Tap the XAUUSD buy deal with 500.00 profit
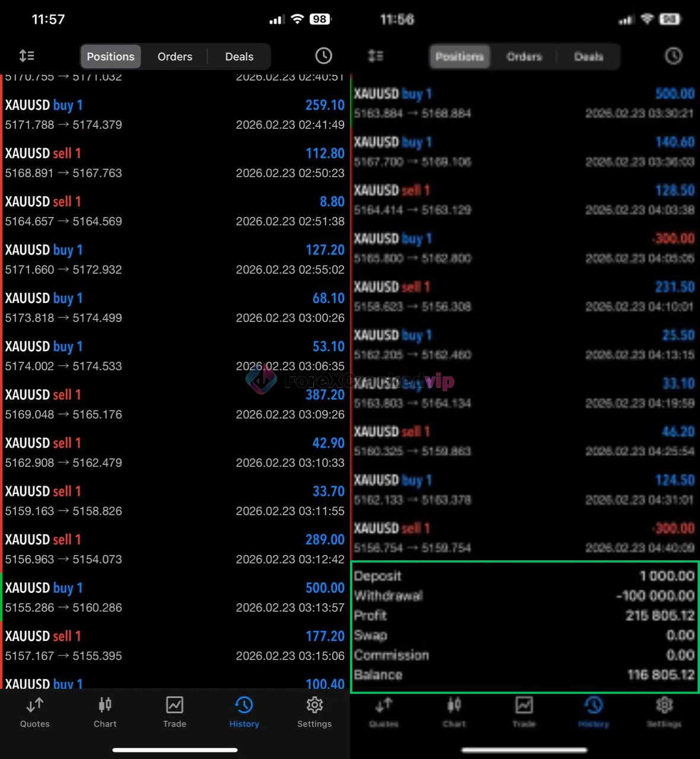 pos(175,597)
